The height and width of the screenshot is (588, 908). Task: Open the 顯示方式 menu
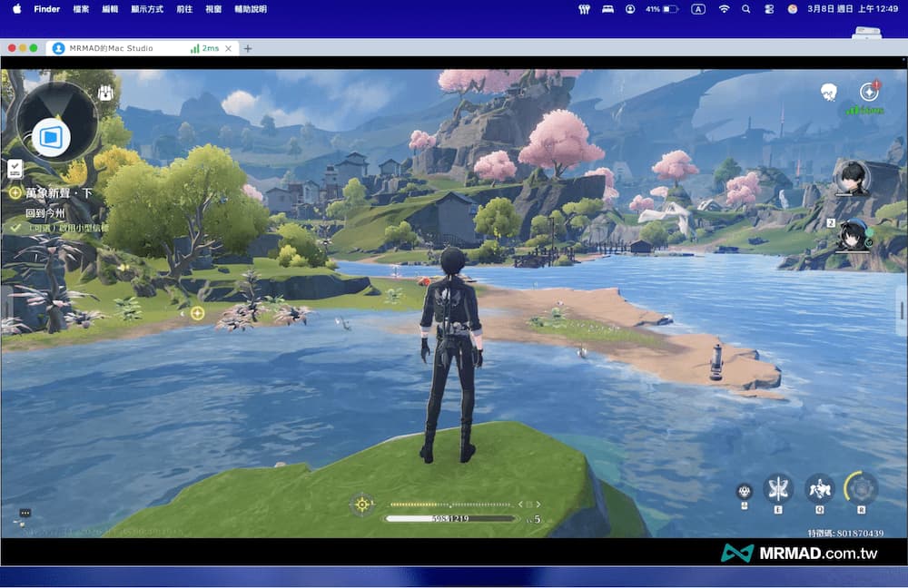(x=147, y=9)
